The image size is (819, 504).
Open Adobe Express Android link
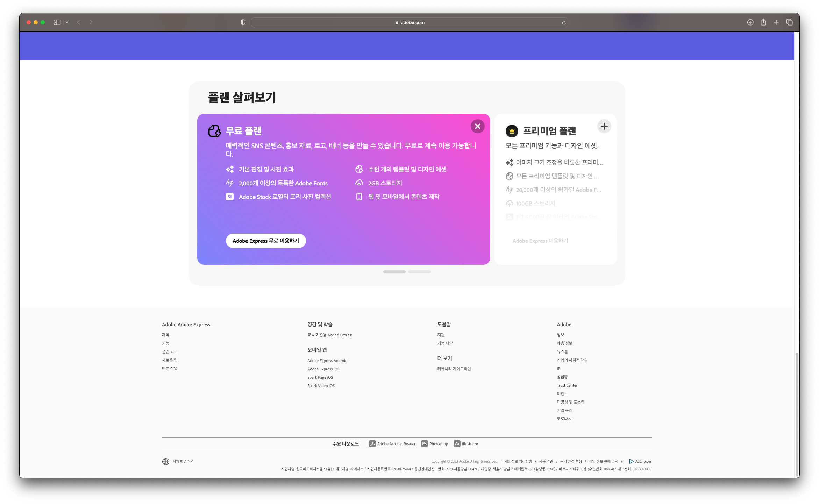tap(327, 361)
